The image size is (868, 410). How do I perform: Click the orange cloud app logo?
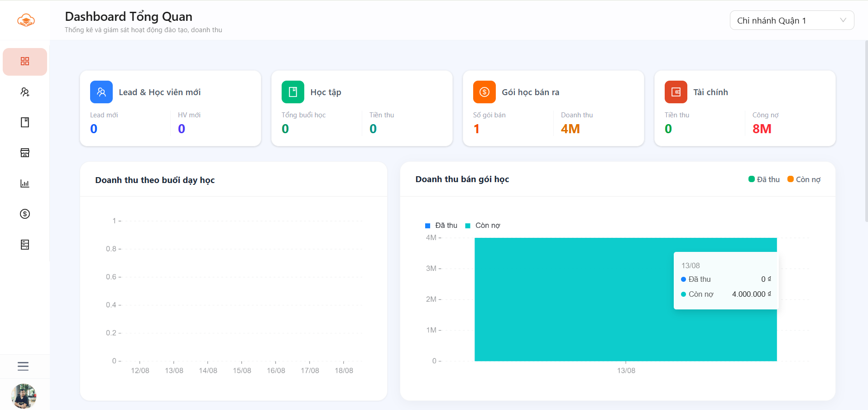pyautogui.click(x=26, y=20)
